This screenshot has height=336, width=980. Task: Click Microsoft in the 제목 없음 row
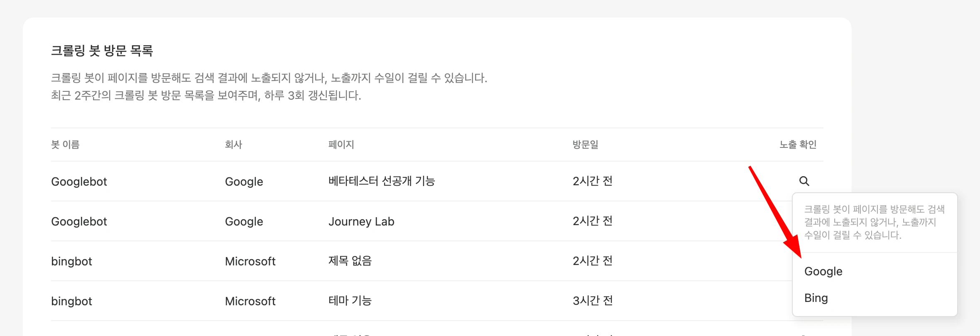(250, 261)
